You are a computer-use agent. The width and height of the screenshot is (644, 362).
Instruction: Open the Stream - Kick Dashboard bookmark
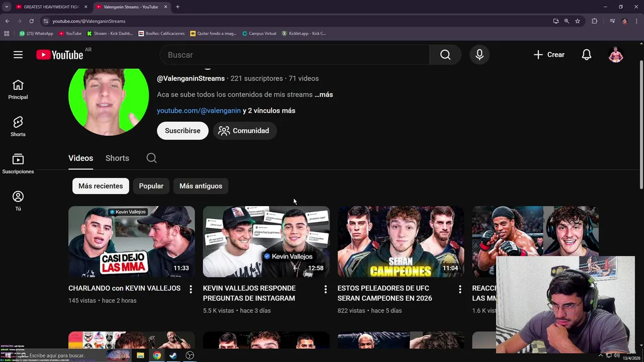tap(110, 34)
